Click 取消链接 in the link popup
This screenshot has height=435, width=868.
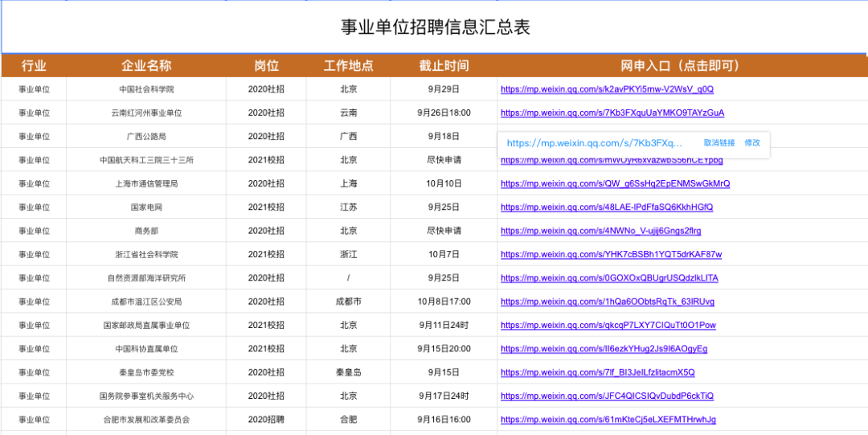[x=719, y=143]
